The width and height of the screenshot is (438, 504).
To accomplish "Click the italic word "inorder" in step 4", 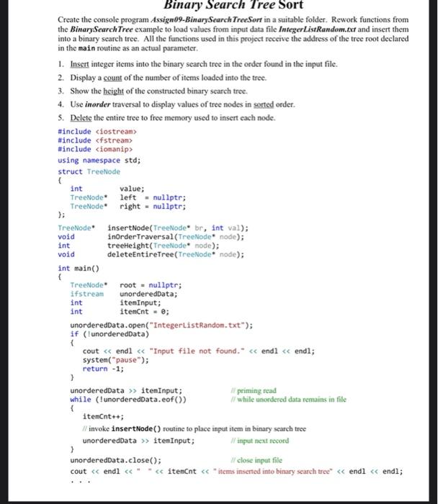I will coord(97,104).
